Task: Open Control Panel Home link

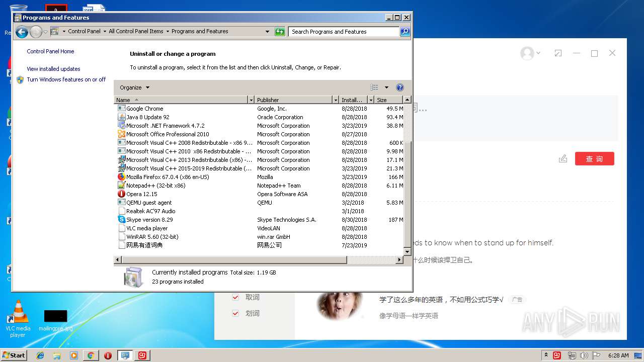Action: click(50, 51)
